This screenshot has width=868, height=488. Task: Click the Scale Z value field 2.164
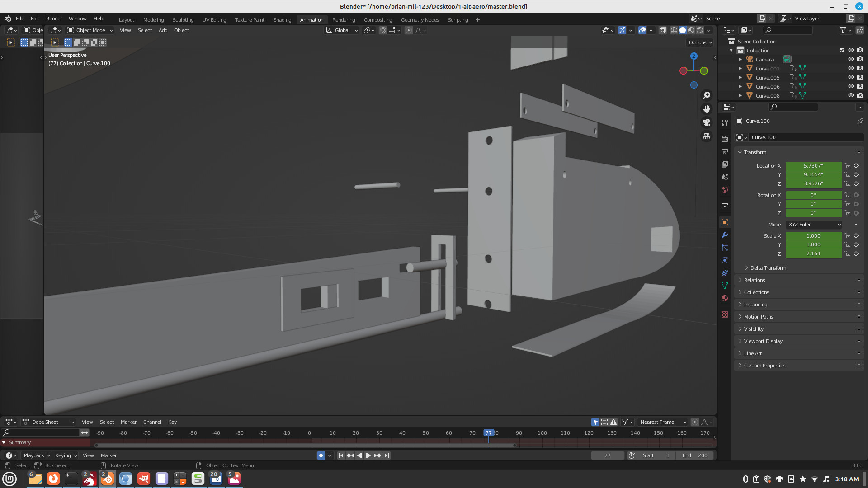point(814,253)
